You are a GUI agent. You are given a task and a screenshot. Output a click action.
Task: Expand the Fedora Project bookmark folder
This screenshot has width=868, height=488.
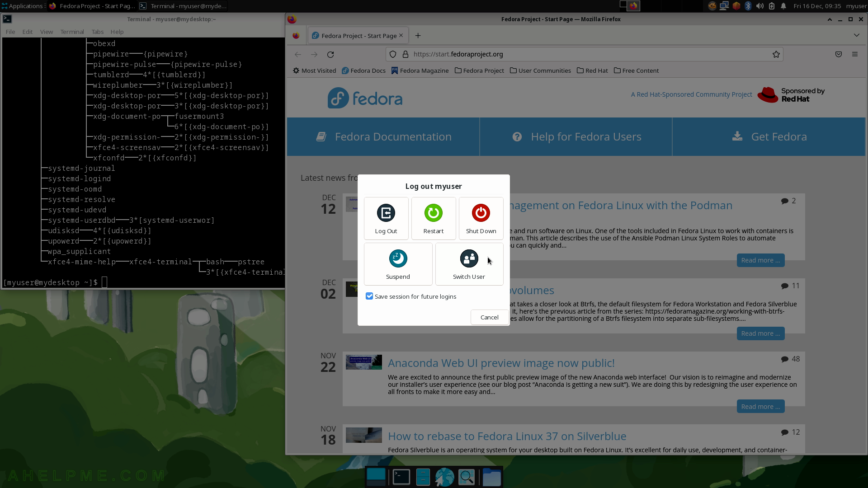(x=480, y=70)
